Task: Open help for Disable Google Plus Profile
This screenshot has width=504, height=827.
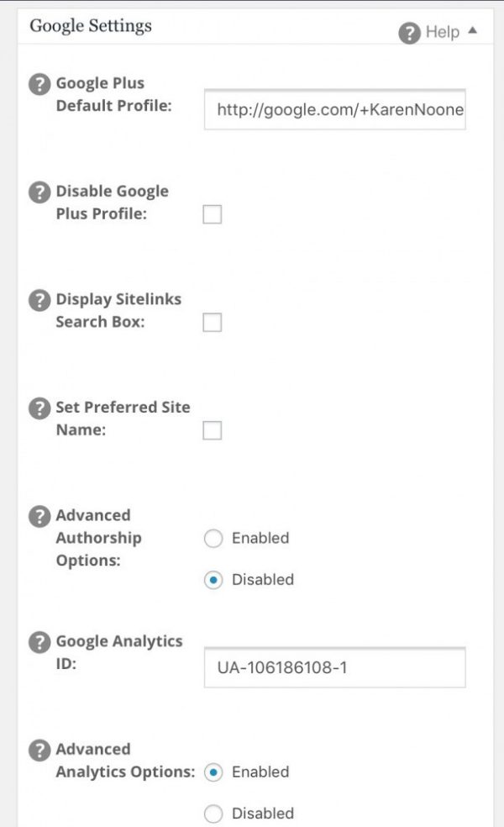Action: pyautogui.click(x=39, y=192)
